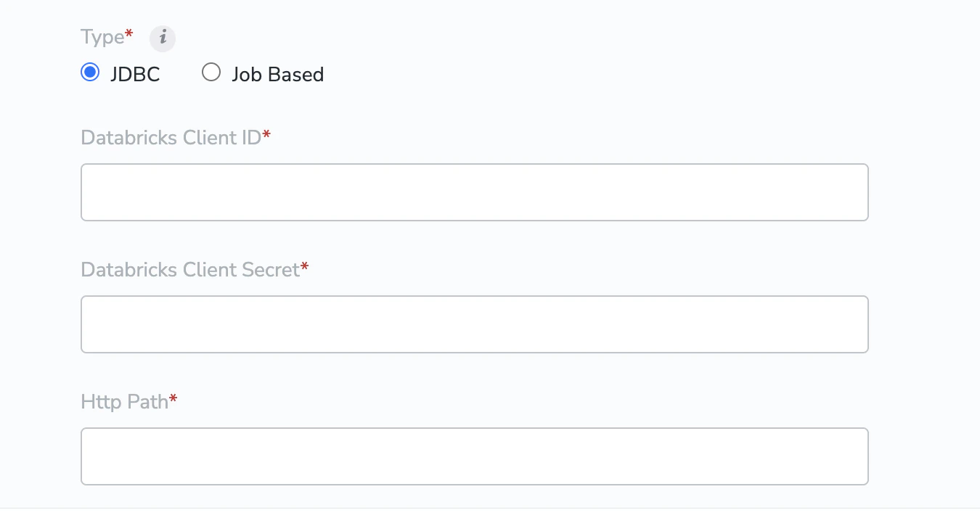Click the Databricks Client Secret label
The height and width of the screenshot is (521, 980).
coord(190,269)
